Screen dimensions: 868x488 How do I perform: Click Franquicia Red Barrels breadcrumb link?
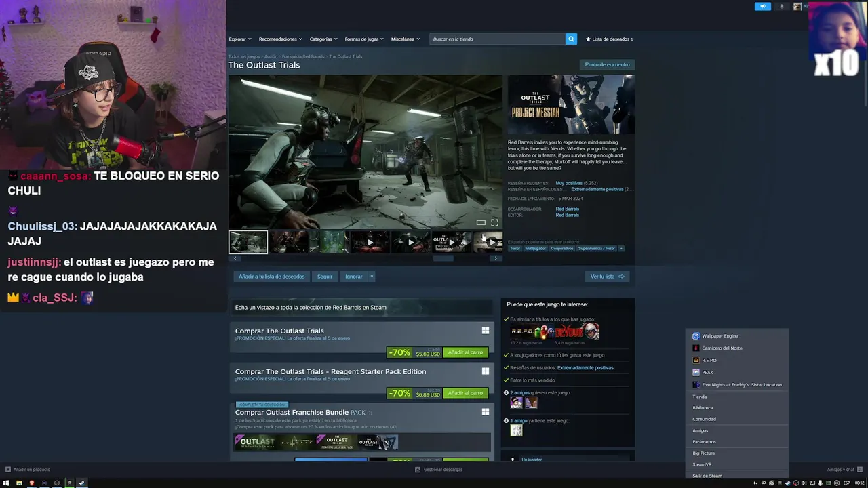point(303,56)
